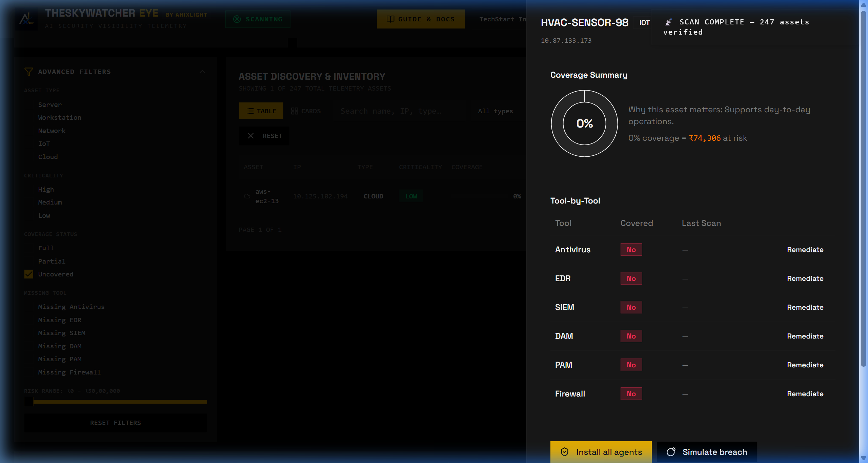
Task: Click the Antivirus 'No' covered badge
Action: click(x=631, y=249)
